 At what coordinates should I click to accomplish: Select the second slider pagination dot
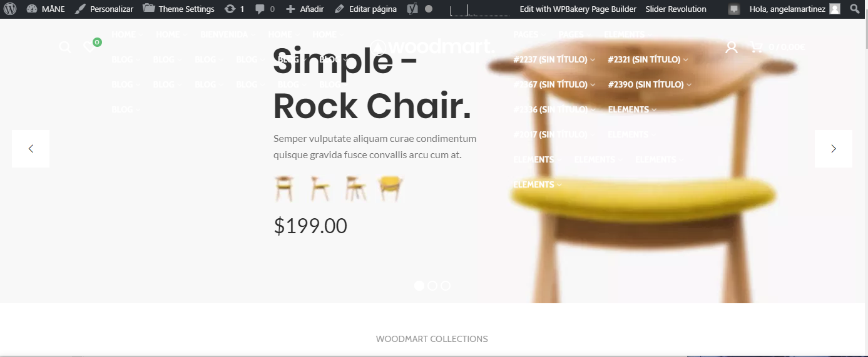pyautogui.click(x=432, y=286)
